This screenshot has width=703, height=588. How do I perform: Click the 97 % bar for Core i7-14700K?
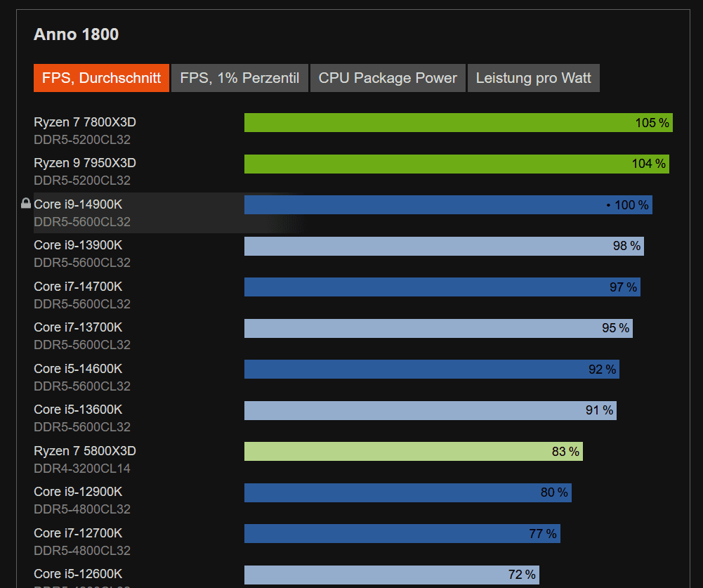(x=442, y=287)
